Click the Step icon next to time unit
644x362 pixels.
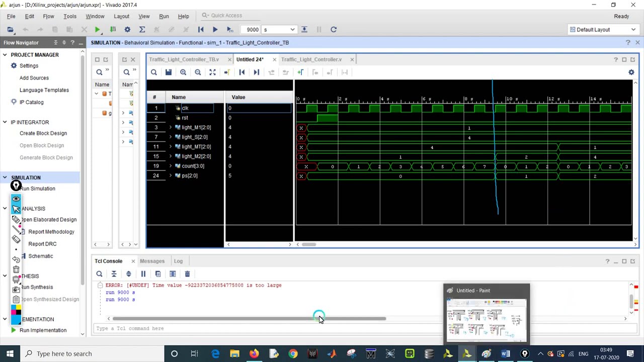point(304,30)
